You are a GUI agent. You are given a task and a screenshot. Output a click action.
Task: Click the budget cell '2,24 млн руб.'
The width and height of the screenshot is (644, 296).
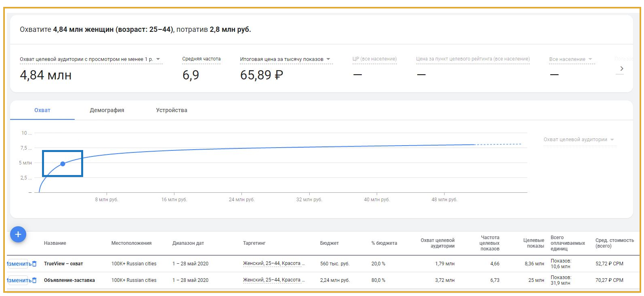[x=335, y=280]
